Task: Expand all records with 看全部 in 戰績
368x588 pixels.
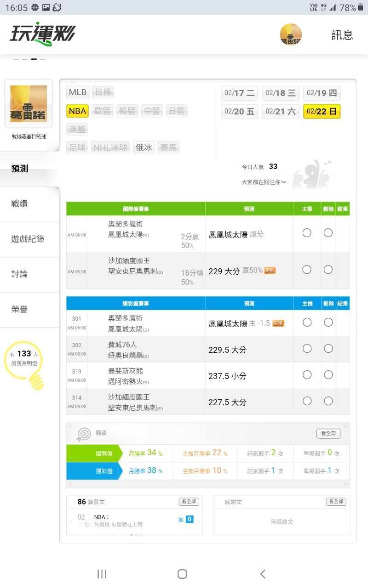Action: (328, 434)
